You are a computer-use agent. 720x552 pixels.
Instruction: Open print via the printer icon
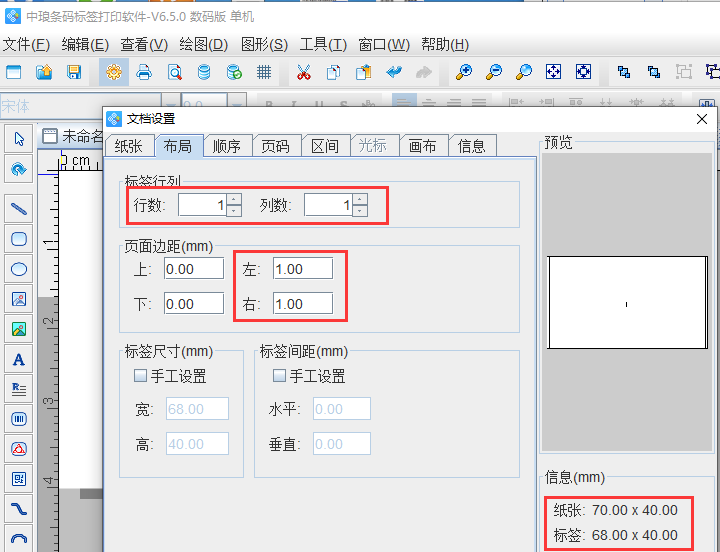[x=144, y=72]
